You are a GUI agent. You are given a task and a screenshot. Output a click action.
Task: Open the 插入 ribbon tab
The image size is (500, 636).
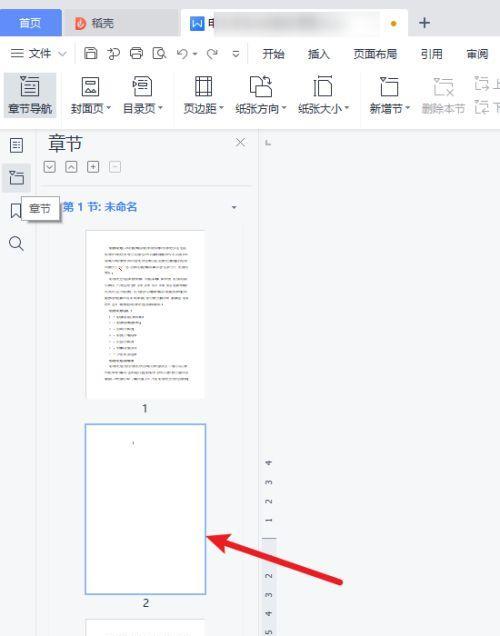(x=318, y=54)
